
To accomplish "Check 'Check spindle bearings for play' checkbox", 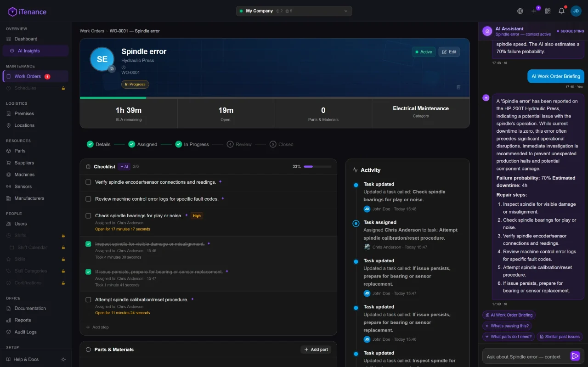I will point(88,215).
